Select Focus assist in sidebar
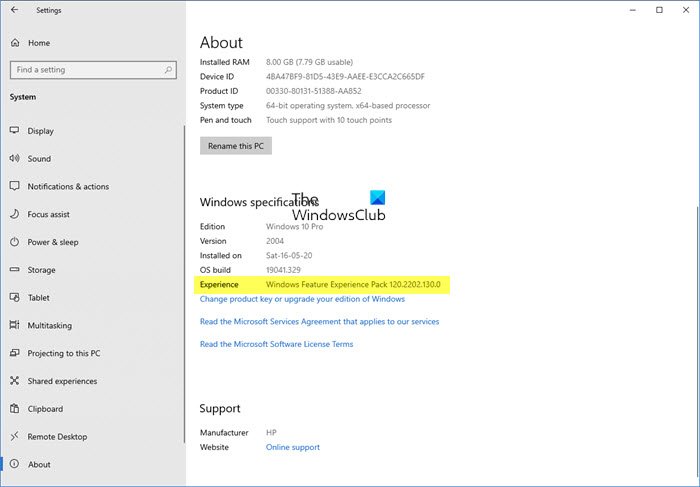The width and height of the screenshot is (700, 487). (x=93, y=214)
